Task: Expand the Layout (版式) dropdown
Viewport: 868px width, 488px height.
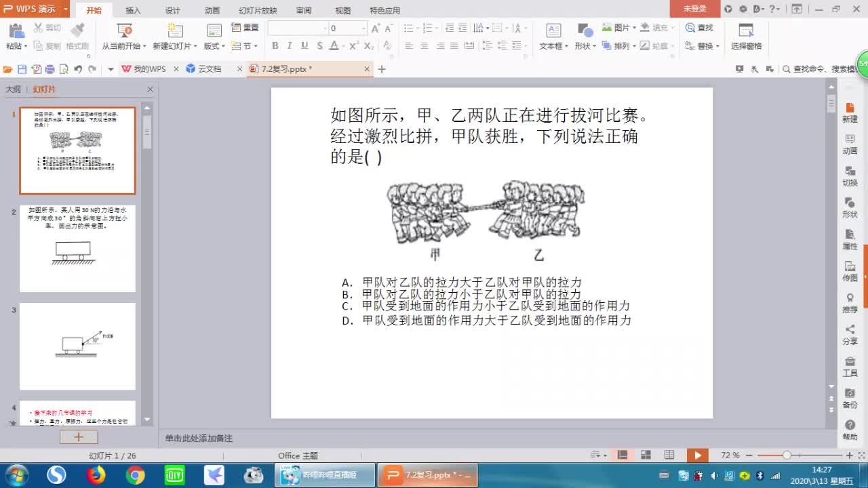Action: (x=224, y=46)
